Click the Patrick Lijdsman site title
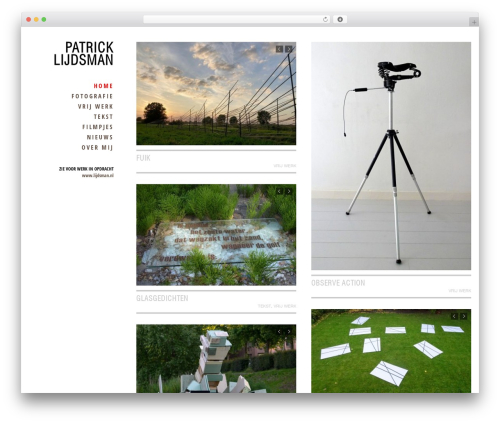The width and height of the screenshot is (500, 423). click(84, 53)
